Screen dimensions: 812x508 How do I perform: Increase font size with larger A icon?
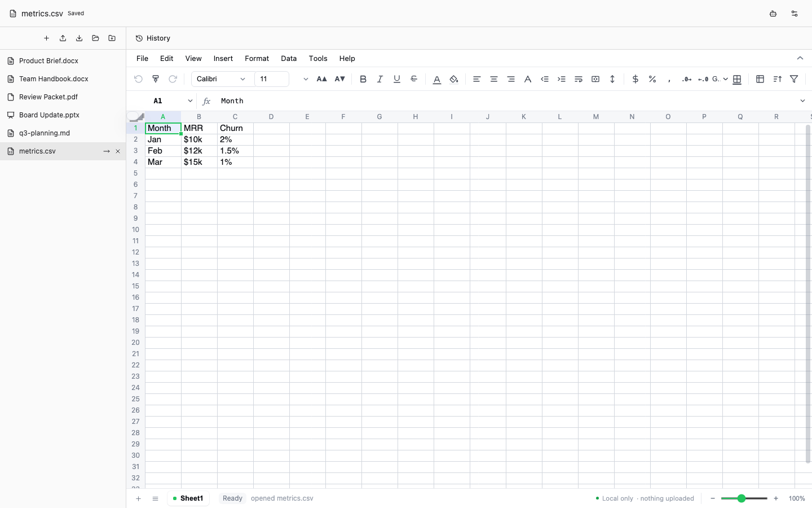click(321, 79)
